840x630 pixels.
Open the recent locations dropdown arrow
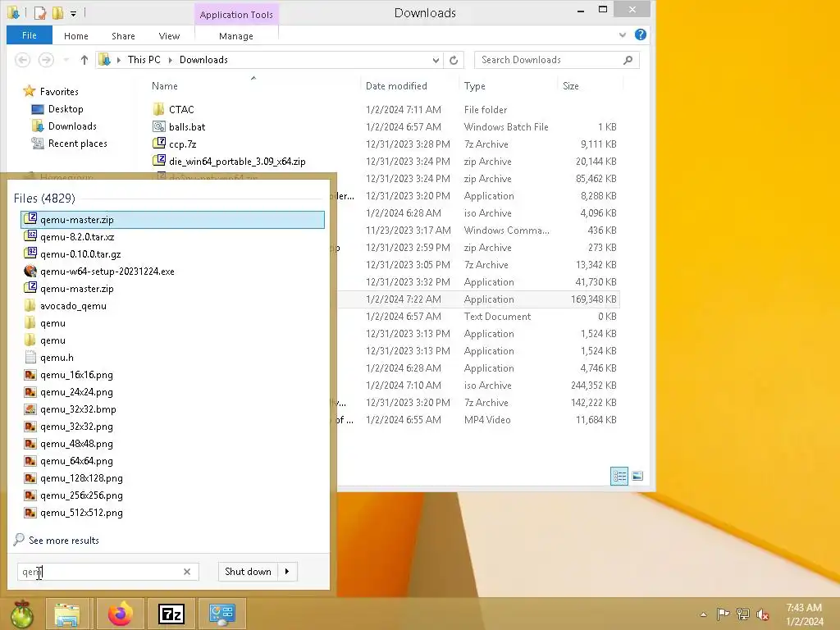coord(66,59)
